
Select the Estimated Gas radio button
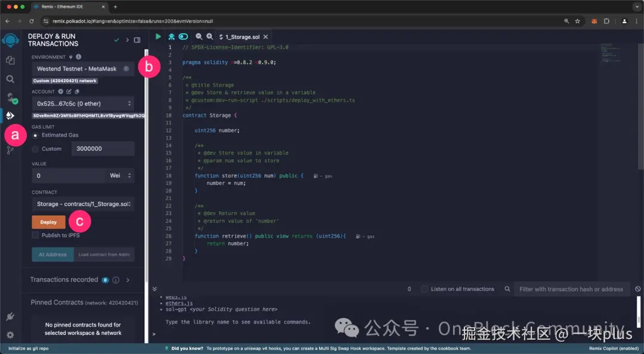[x=35, y=135]
